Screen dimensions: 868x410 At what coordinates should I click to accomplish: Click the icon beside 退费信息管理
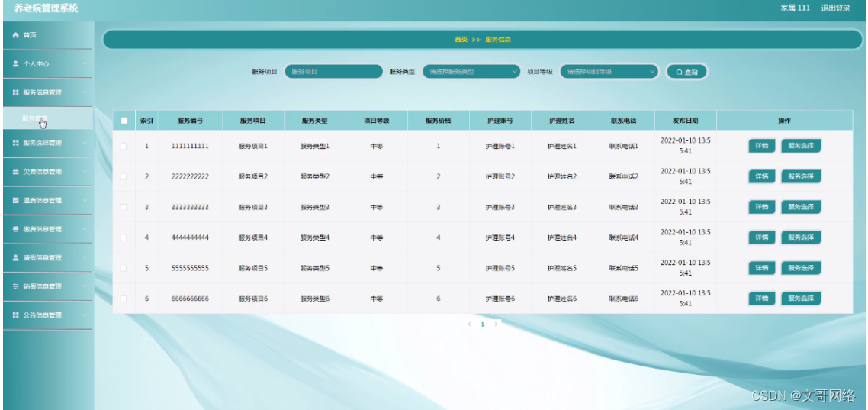coord(15,201)
